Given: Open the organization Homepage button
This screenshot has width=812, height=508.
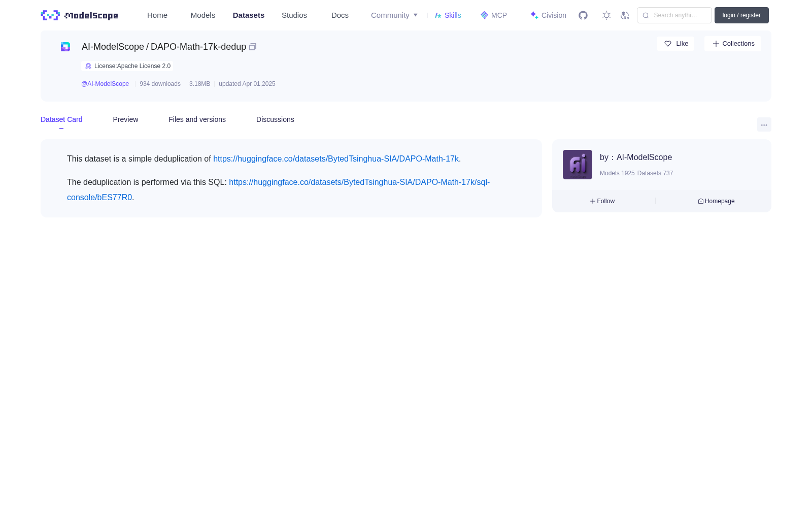Looking at the screenshot, I should click(716, 201).
